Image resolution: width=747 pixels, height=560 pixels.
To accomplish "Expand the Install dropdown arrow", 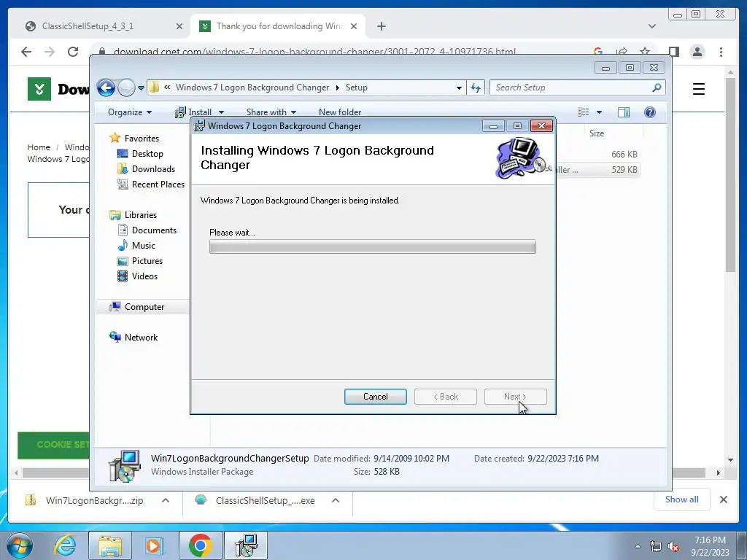I will (x=221, y=112).
